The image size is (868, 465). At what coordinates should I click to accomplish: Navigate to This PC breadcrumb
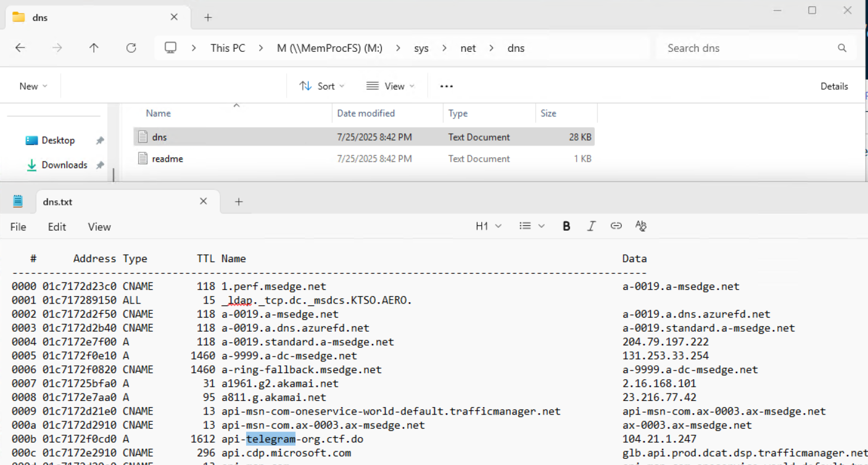228,48
